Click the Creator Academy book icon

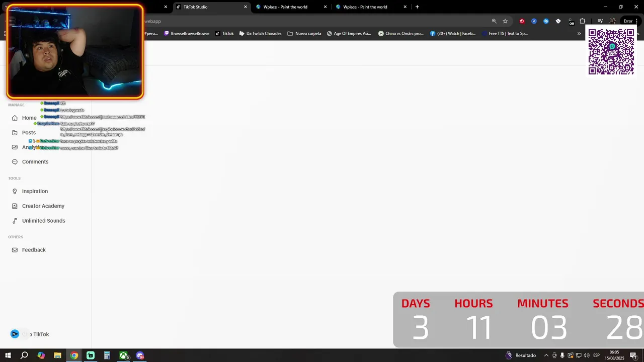coord(15,206)
